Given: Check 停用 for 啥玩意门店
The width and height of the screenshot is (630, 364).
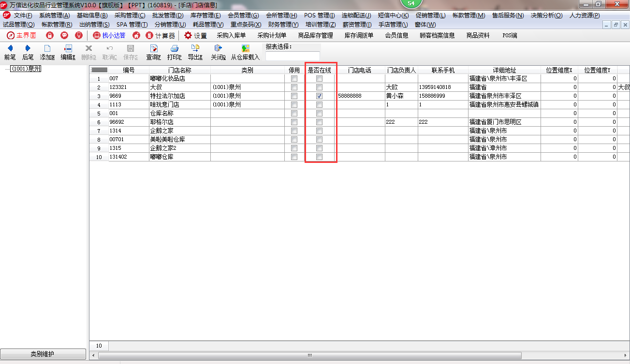Looking at the screenshot, I should coord(294,105).
